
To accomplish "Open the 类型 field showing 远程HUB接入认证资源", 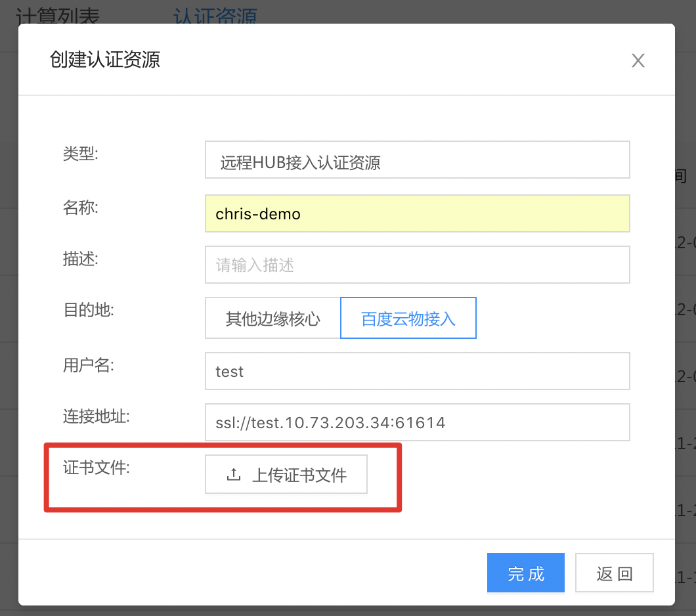I will [x=417, y=160].
